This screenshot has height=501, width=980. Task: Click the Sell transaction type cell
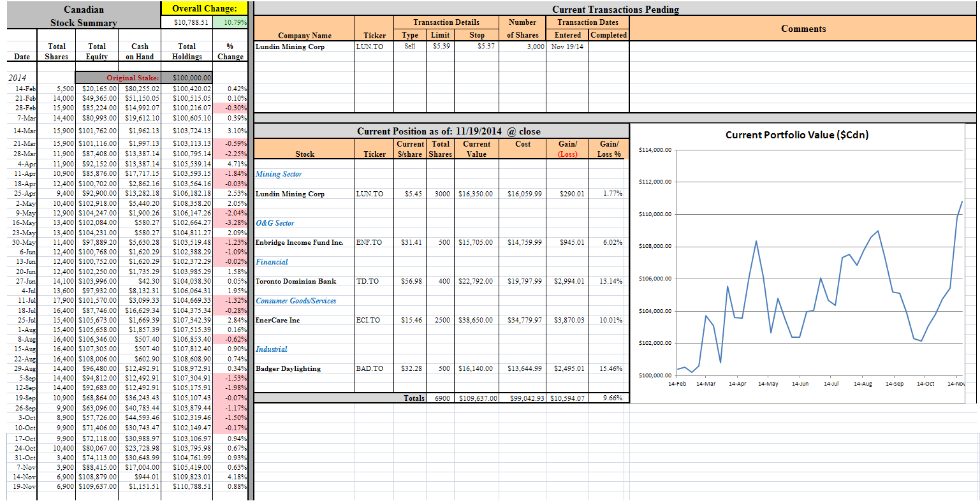410,46
